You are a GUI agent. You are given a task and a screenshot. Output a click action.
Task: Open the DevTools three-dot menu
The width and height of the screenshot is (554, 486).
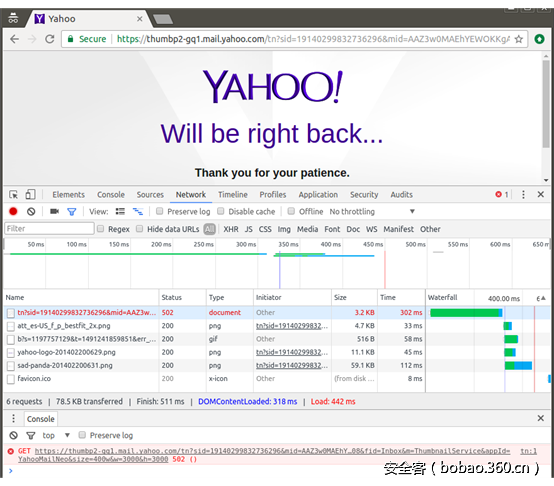523,194
